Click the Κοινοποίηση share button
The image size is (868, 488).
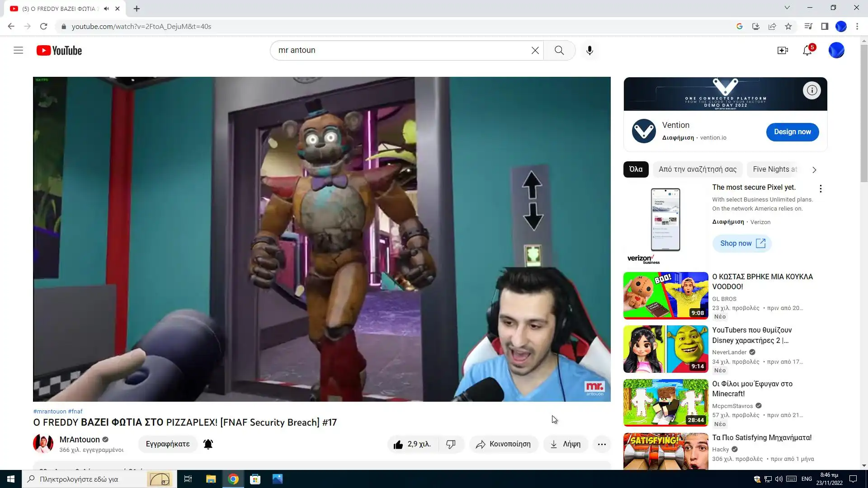pyautogui.click(x=503, y=444)
